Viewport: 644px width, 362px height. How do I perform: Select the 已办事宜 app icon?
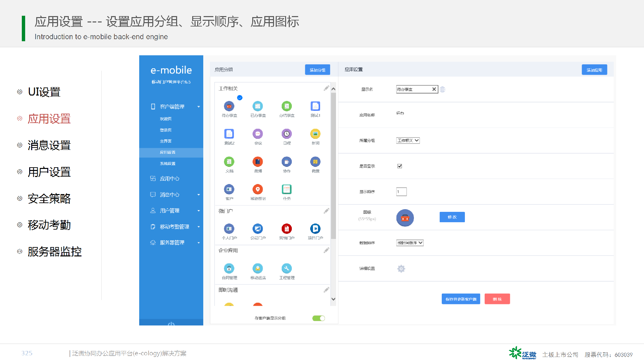[258, 106]
